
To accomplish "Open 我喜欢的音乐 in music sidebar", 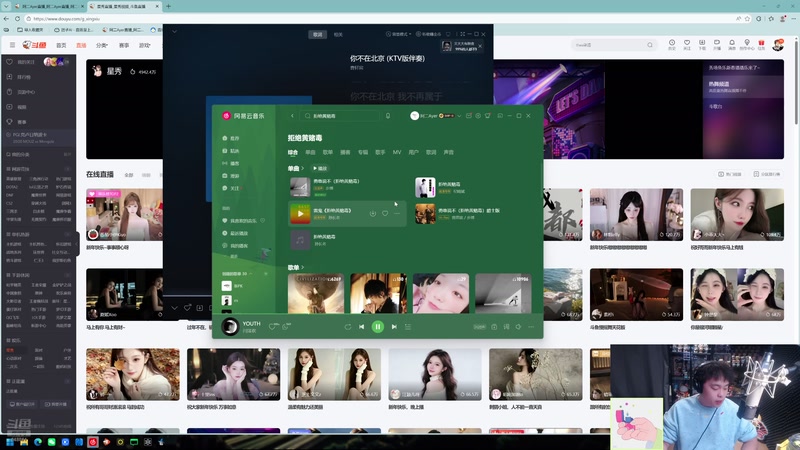I will (240, 220).
